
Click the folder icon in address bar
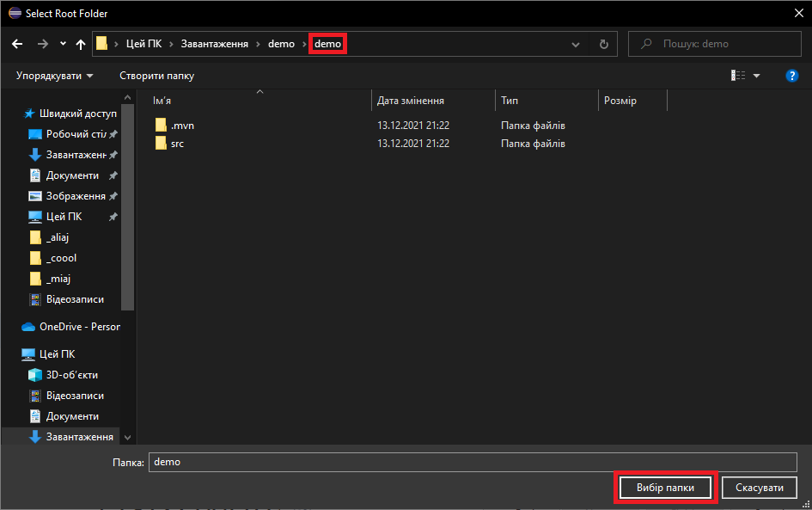pos(102,44)
